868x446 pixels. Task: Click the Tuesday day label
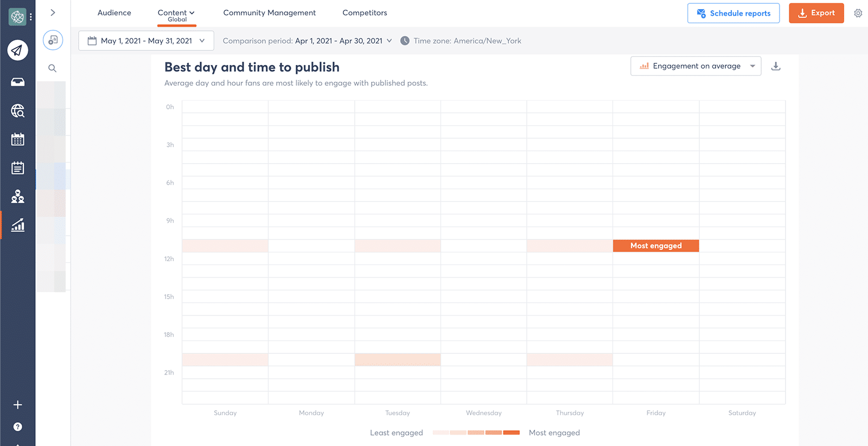tap(398, 413)
